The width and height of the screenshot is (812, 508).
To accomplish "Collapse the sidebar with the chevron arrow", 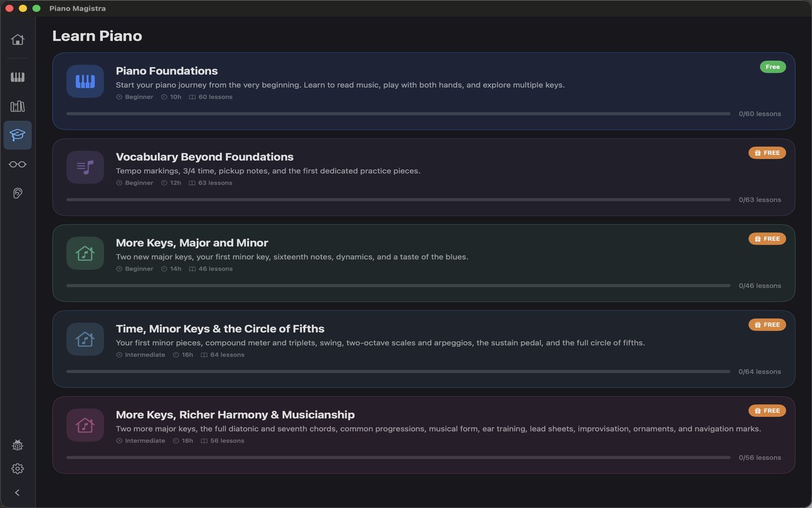I will pos(17,492).
